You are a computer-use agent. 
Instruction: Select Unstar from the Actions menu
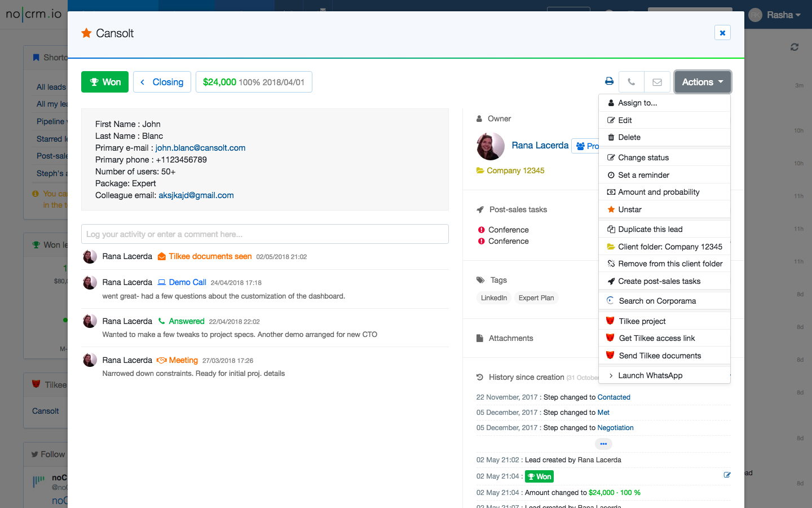coord(630,209)
